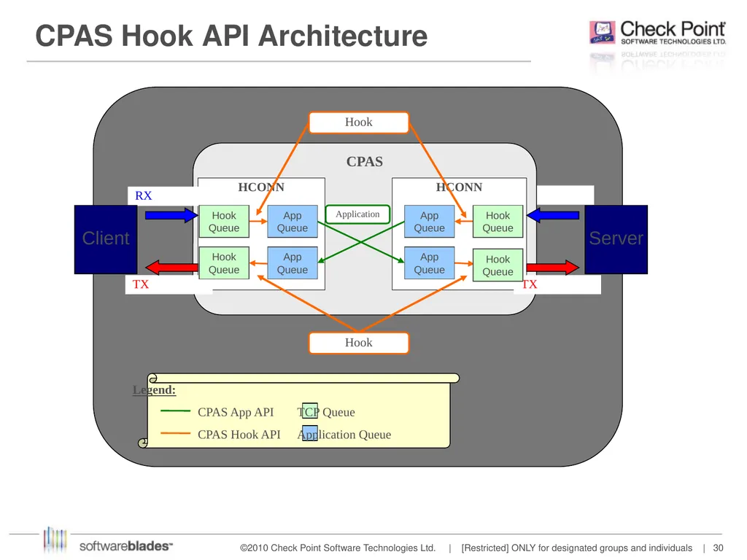This screenshot has width=747, height=560.
Task: Click the top Hook box above CPAS
Action: [x=359, y=122]
